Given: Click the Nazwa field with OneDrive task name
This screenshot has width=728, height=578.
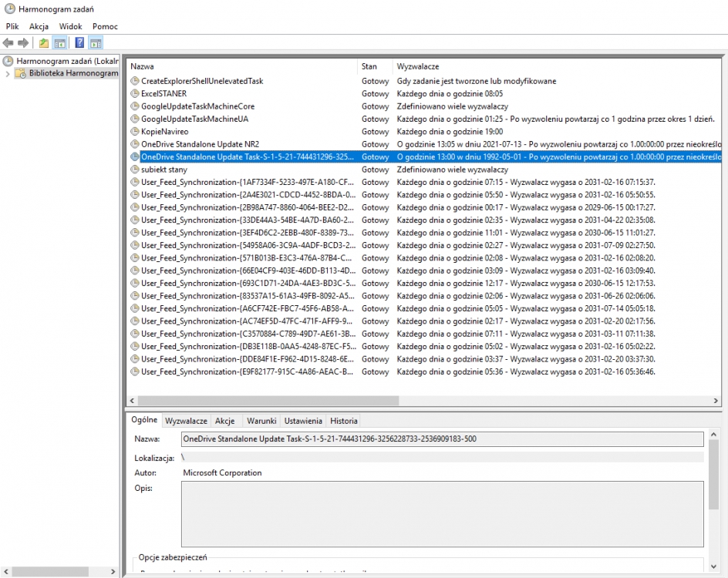Looking at the screenshot, I should pos(442,439).
